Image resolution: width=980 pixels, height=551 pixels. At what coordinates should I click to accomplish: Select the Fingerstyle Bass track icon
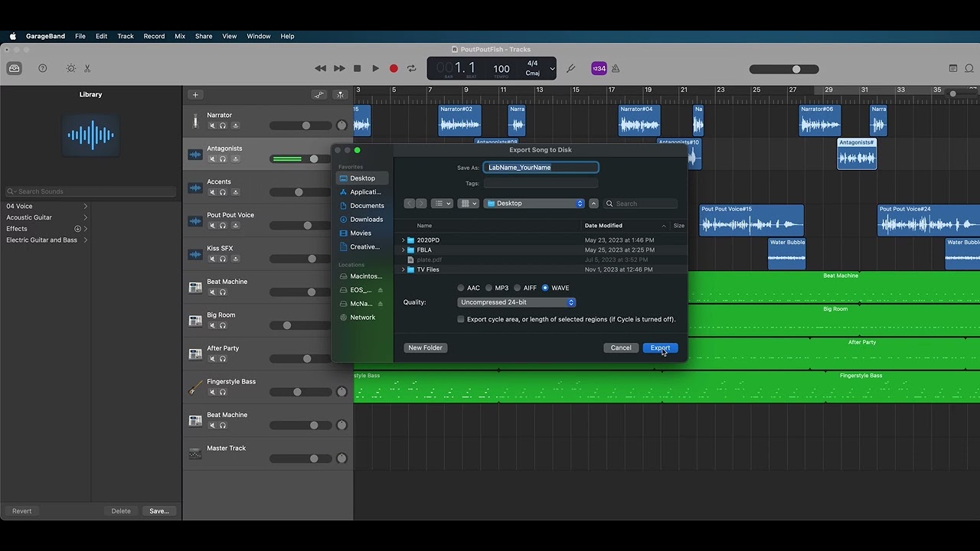195,387
